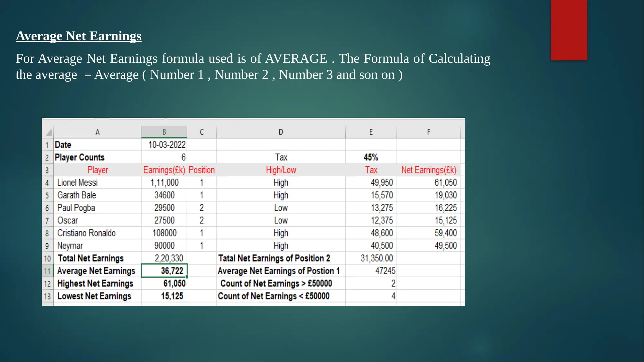Select row 3 header
This screenshot has height=362, width=644.
point(47,170)
